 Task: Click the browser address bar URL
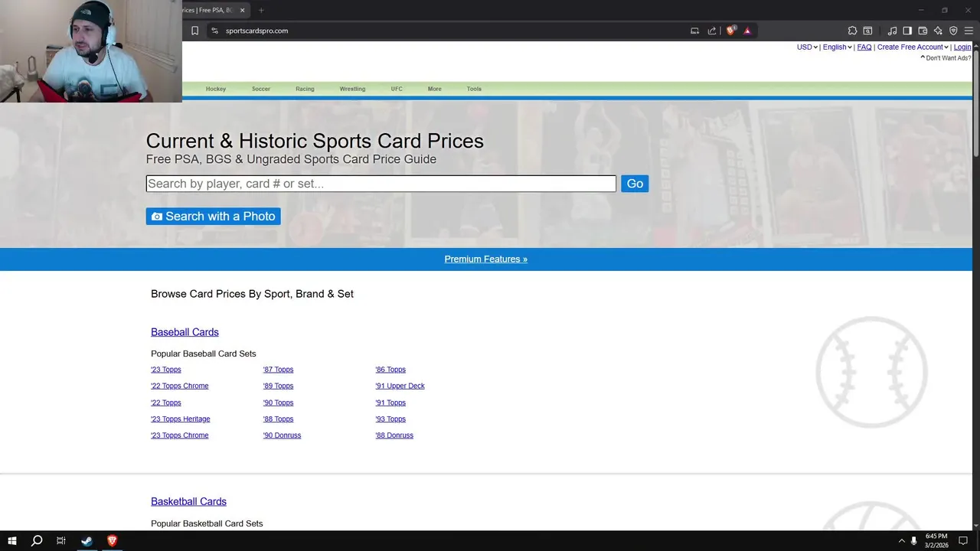pos(257,31)
